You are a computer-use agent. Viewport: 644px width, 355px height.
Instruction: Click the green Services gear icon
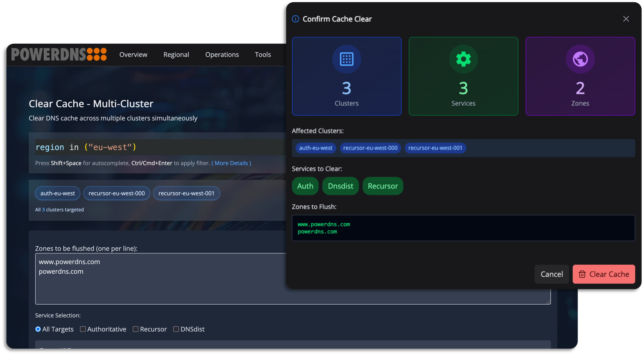coord(463,59)
